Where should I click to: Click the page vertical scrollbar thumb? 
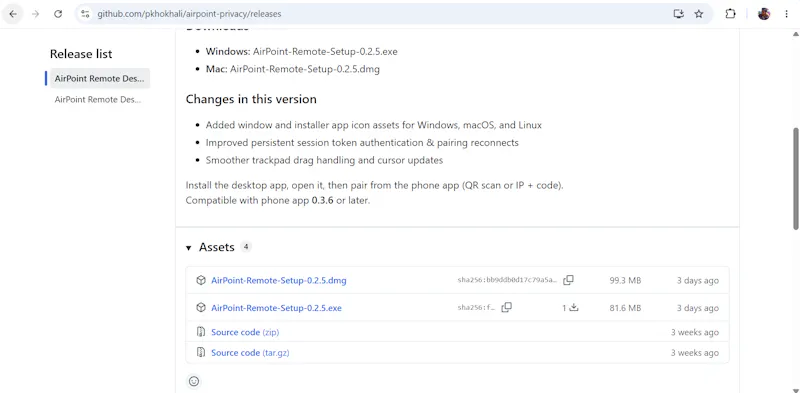795,179
